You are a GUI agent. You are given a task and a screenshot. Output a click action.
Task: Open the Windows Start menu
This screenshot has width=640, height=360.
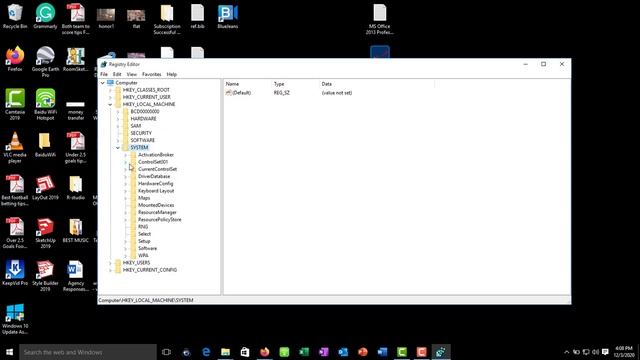pos(9,352)
